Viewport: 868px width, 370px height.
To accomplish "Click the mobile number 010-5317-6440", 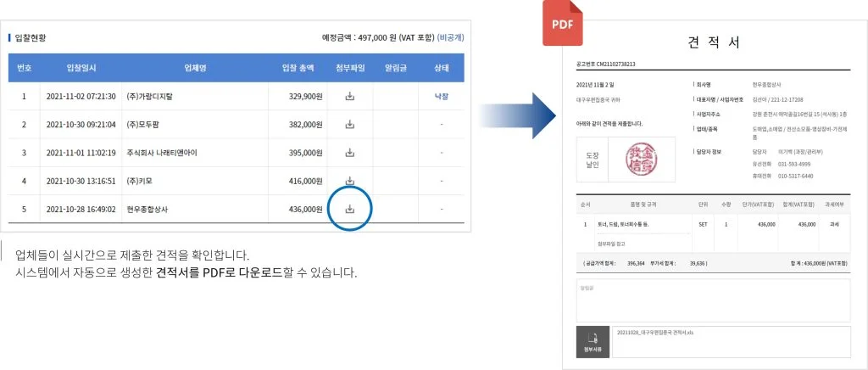I will [795, 177].
